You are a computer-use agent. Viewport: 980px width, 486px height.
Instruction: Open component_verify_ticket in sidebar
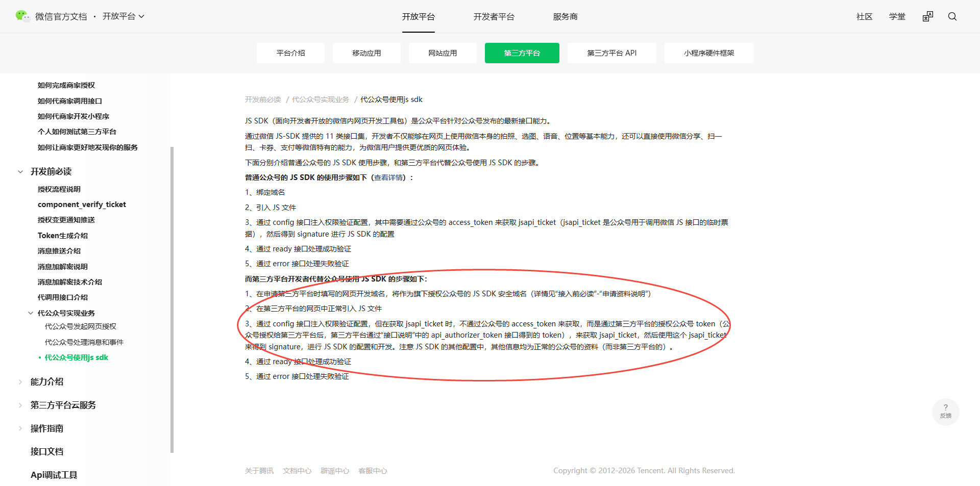pyautogui.click(x=82, y=204)
